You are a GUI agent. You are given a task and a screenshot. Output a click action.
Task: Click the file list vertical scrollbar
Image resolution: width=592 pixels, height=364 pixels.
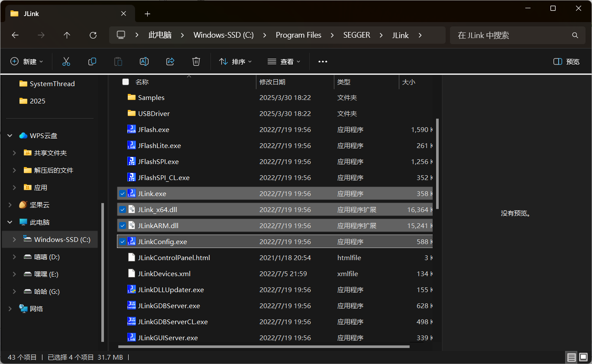[x=437, y=164]
